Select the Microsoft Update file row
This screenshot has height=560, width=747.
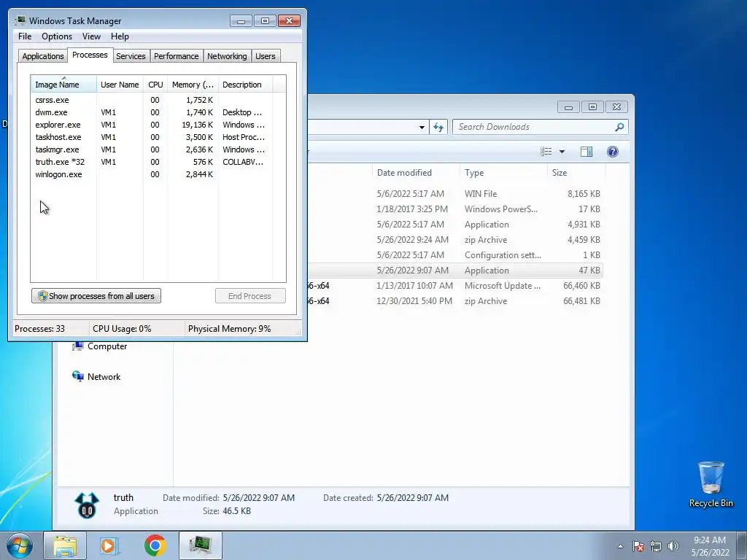tap(455, 286)
